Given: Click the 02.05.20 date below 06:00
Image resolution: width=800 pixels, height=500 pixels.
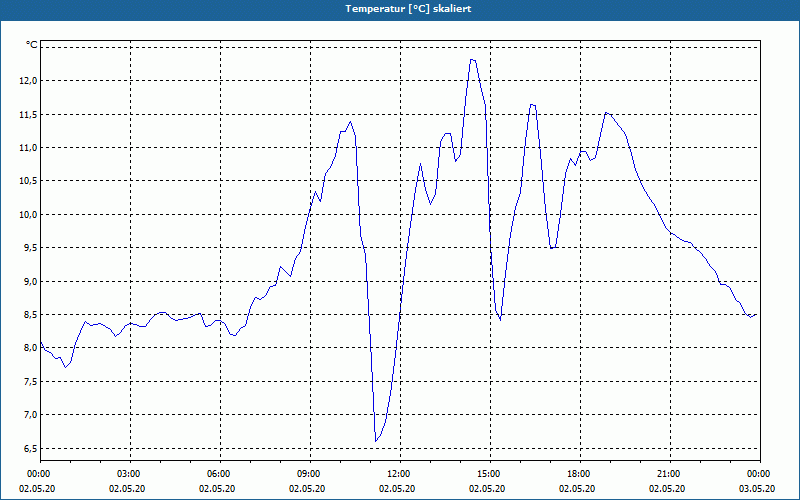Looking at the screenshot, I should tap(217, 489).
